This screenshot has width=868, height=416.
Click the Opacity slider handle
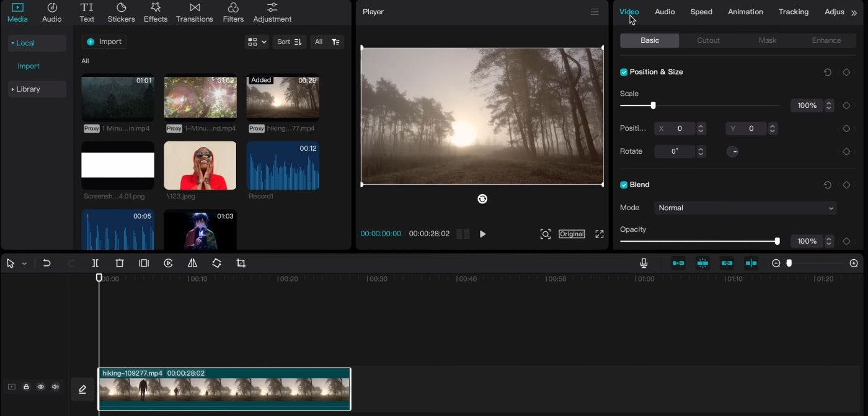777,241
